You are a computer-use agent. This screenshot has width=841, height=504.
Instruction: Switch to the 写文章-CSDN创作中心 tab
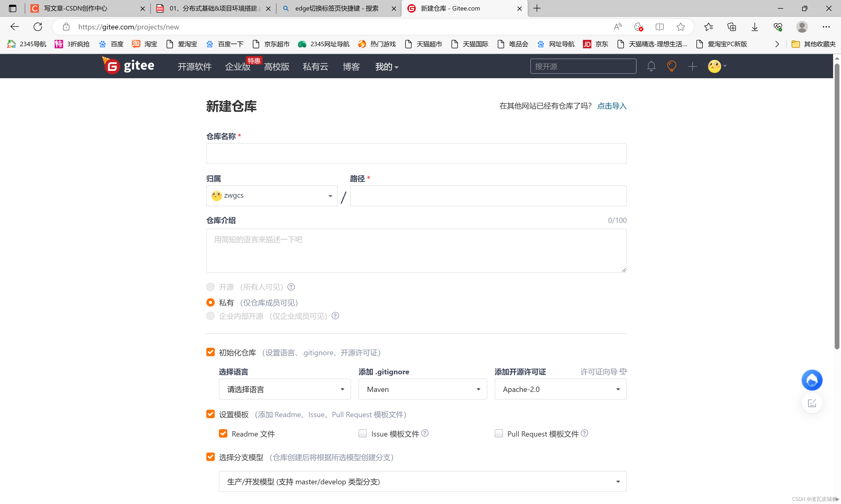tap(75, 8)
